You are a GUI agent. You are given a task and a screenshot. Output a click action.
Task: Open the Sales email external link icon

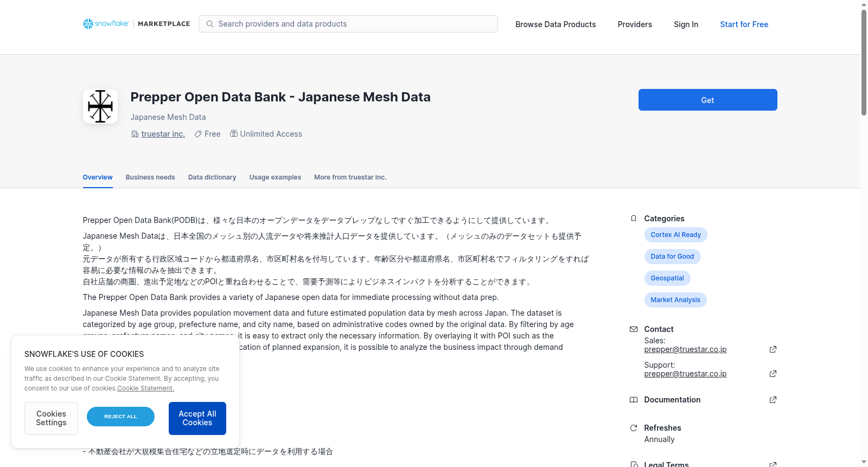(773, 349)
